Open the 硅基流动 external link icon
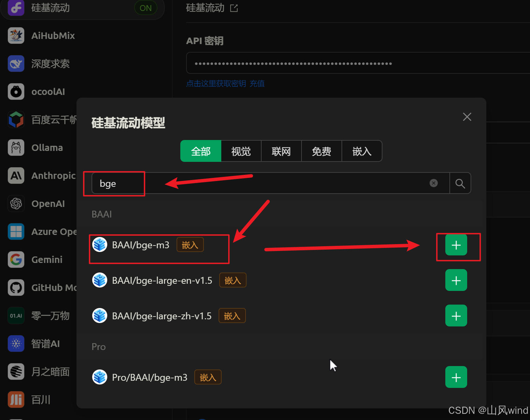The height and width of the screenshot is (420, 530). 234,8
